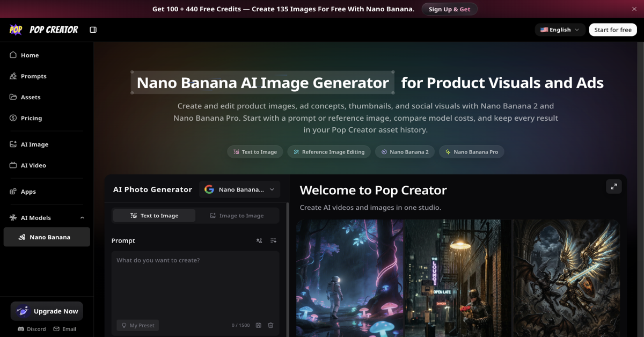Image resolution: width=644 pixels, height=337 pixels.
Task: Click the Reference Image Editing pill
Action: (329, 152)
